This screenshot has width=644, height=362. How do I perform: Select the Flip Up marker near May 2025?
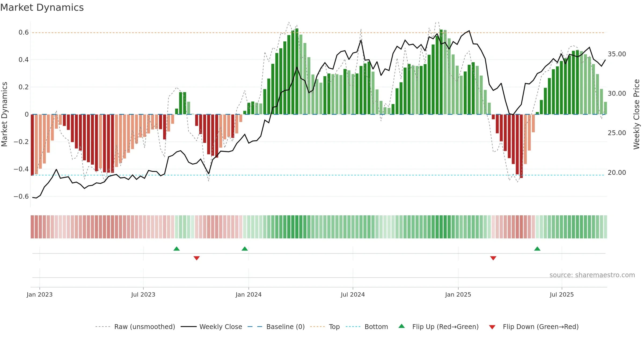point(537,249)
